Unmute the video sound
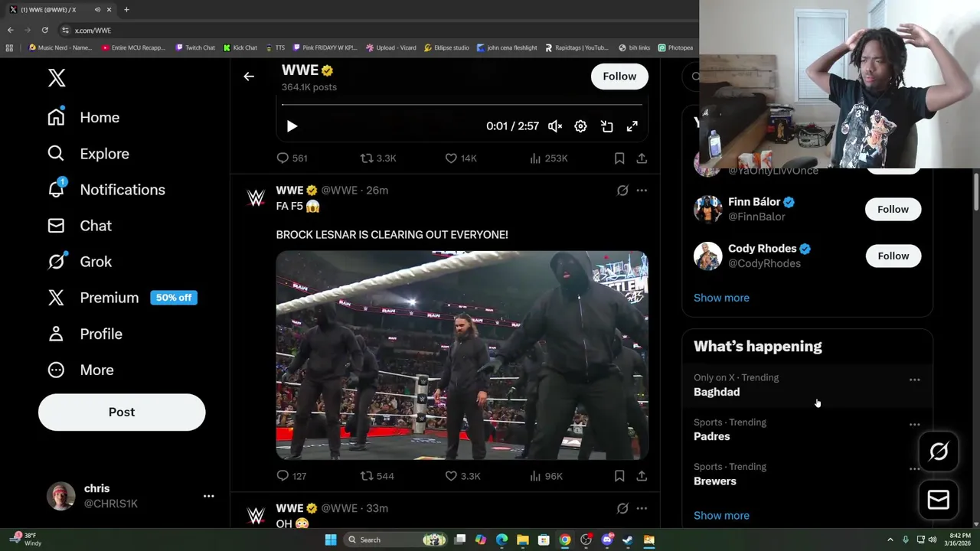The image size is (980, 551). pyautogui.click(x=555, y=126)
